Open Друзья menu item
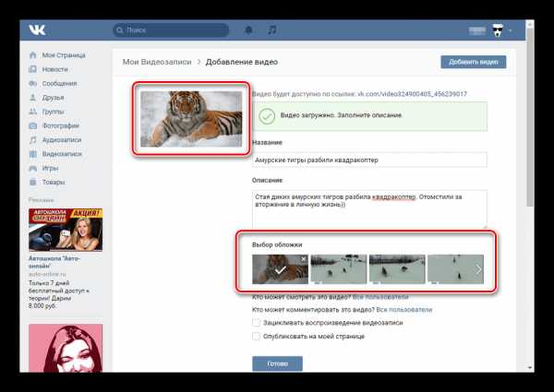554x392 pixels. 53,98
